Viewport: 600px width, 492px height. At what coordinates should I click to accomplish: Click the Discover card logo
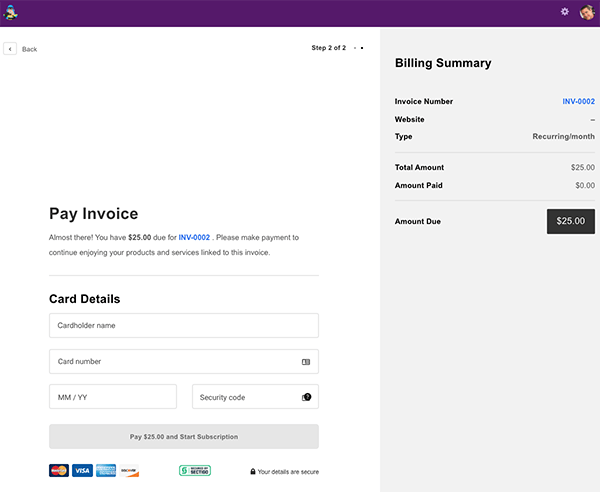128,471
